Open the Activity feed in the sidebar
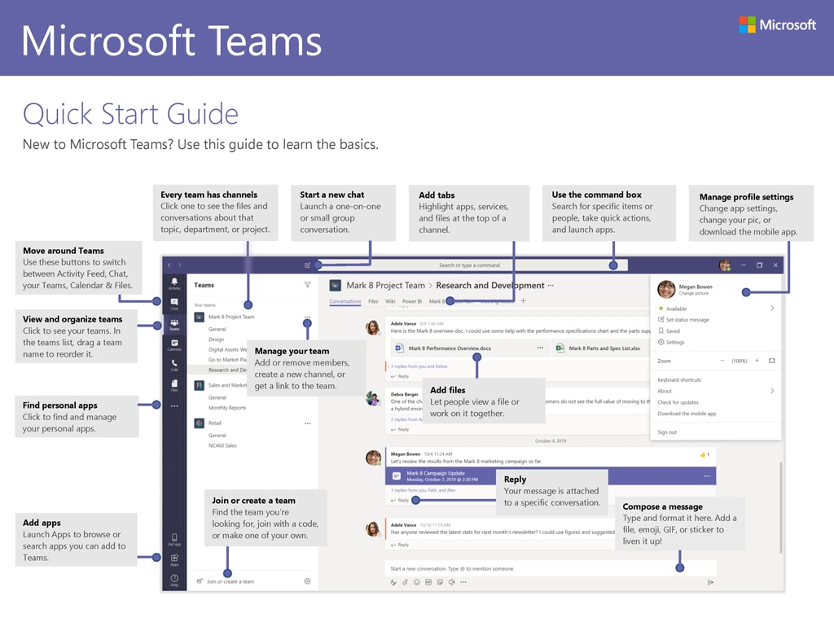834x644 pixels. click(x=174, y=283)
